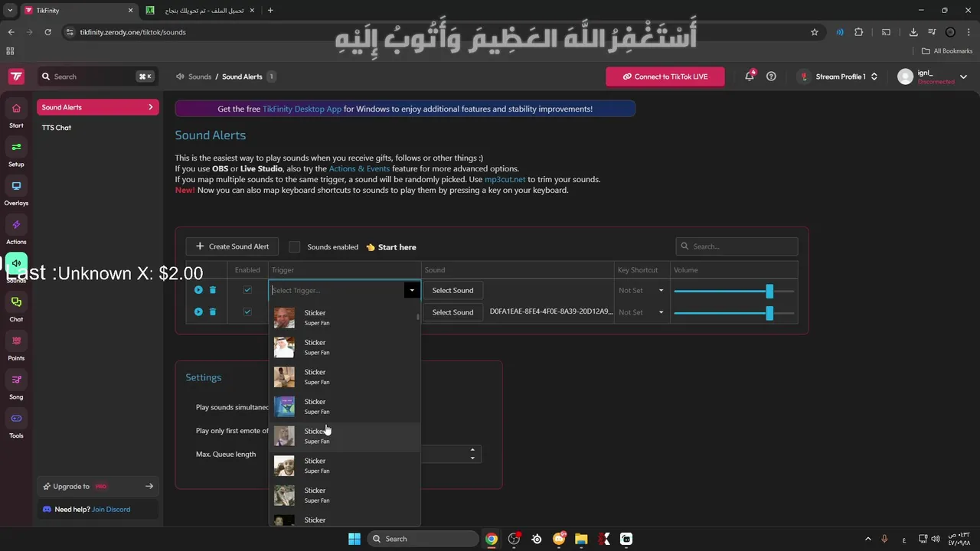
Task: Open Chrome downloads icon
Action: pos(913,32)
